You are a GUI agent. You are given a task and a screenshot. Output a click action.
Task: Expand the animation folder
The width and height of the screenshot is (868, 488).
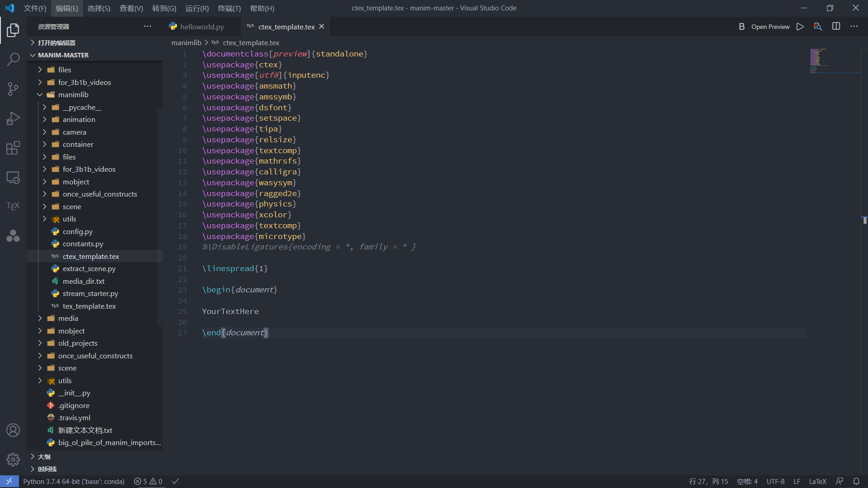[95, 120]
